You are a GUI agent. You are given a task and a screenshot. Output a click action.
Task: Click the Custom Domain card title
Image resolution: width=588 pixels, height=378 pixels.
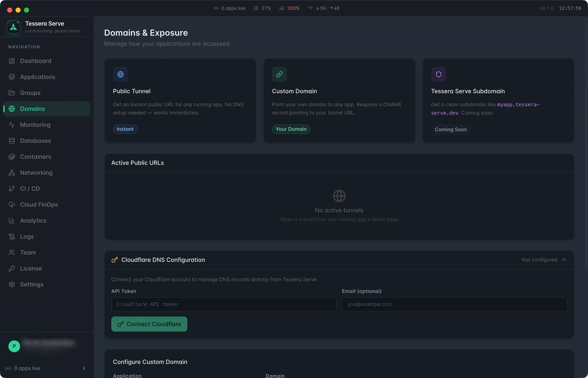[x=294, y=91]
